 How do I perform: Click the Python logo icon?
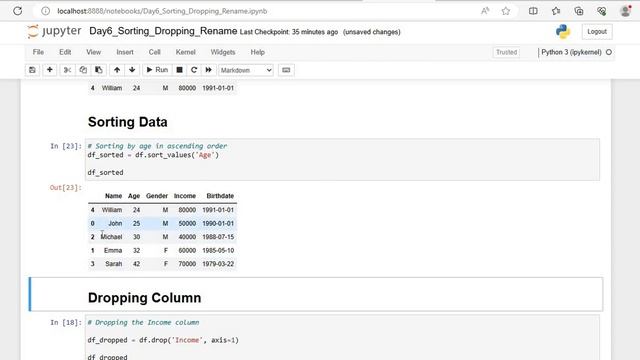click(563, 31)
